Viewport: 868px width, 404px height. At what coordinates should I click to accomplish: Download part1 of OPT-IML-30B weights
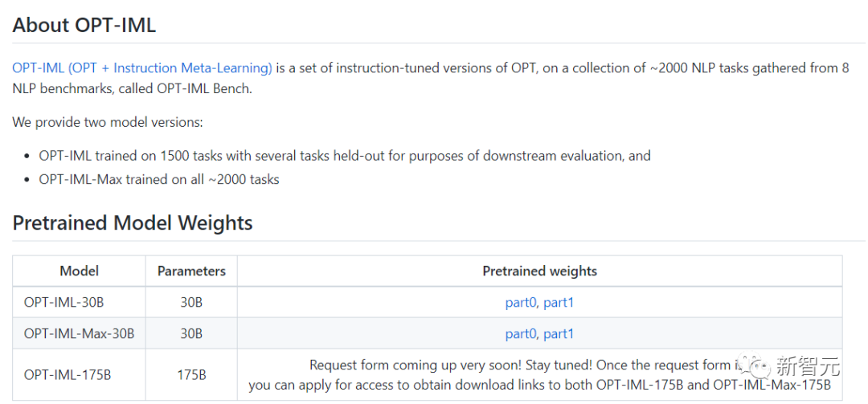click(559, 303)
